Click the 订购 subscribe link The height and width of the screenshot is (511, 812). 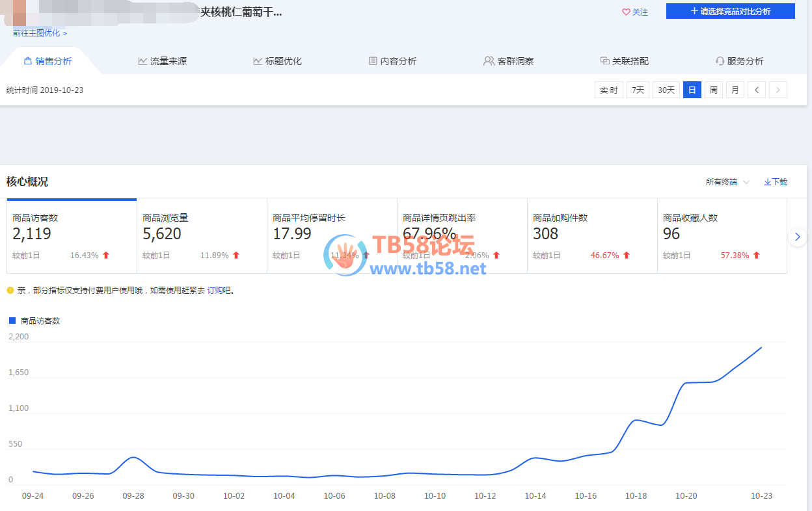point(214,291)
